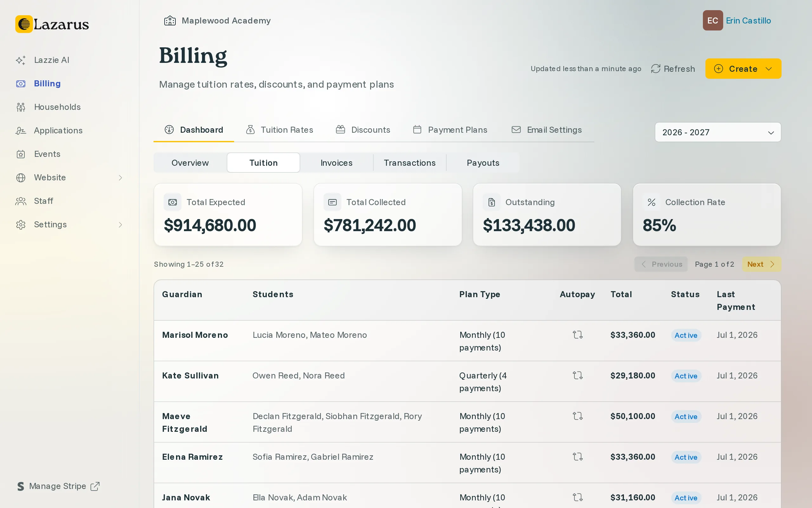Click guardian name Jana Novak

coord(186,497)
